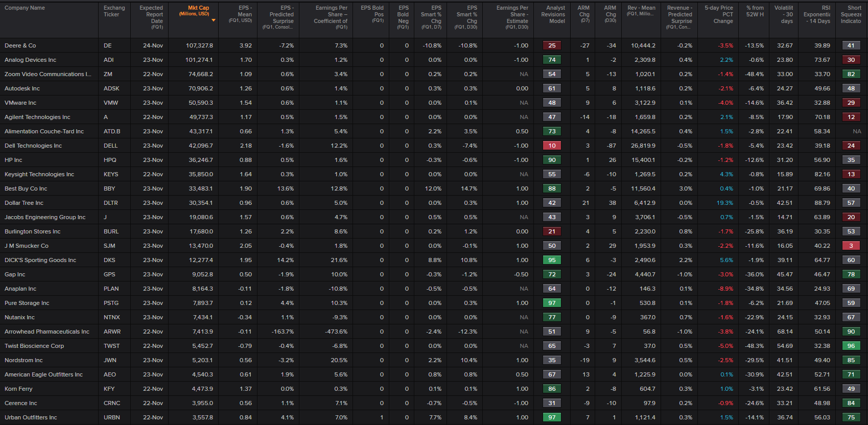Screen dimensions: 868x425
Task: Select American Eagle Outfitters Inc name
Action: (x=43, y=374)
